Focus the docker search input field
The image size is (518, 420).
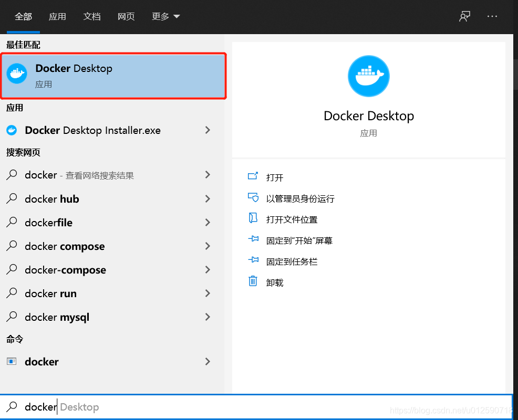(x=256, y=407)
